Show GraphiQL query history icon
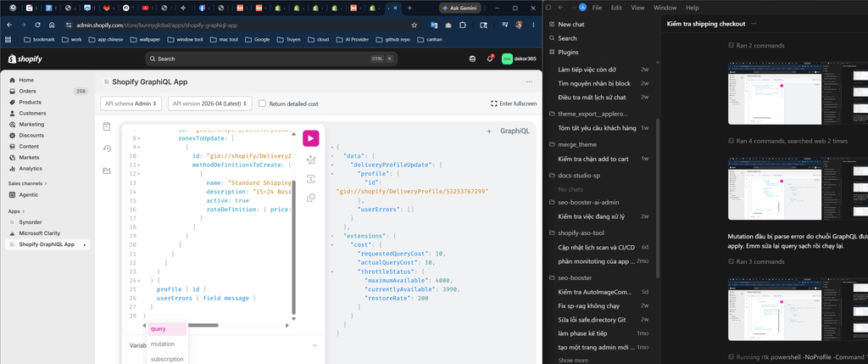Viewport: 868px width, 364px height. pos(107,148)
